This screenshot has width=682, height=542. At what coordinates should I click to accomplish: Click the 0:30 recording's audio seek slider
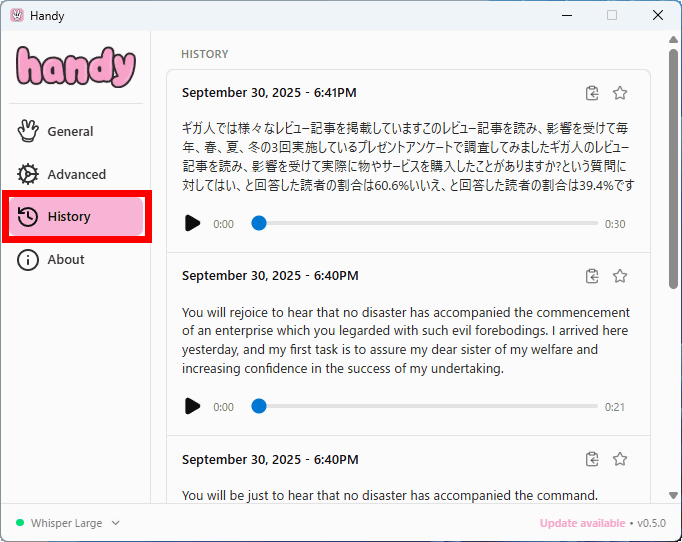coord(425,223)
